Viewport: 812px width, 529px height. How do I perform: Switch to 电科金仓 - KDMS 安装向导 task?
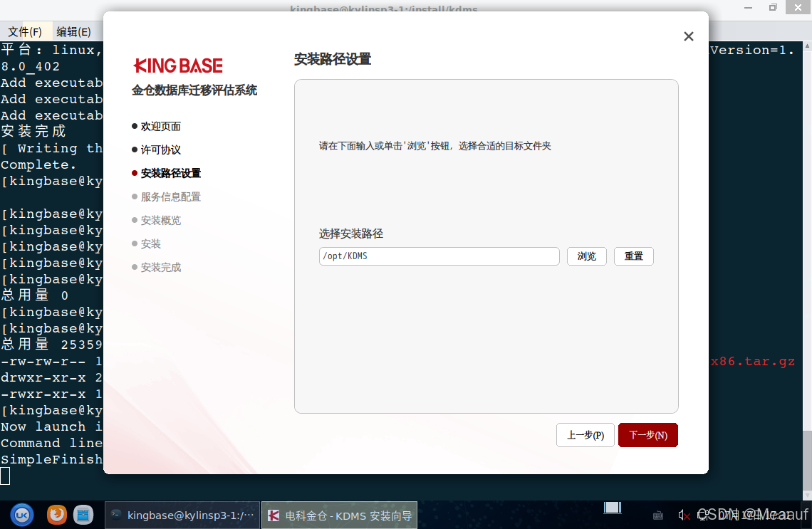pyautogui.click(x=339, y=515)
